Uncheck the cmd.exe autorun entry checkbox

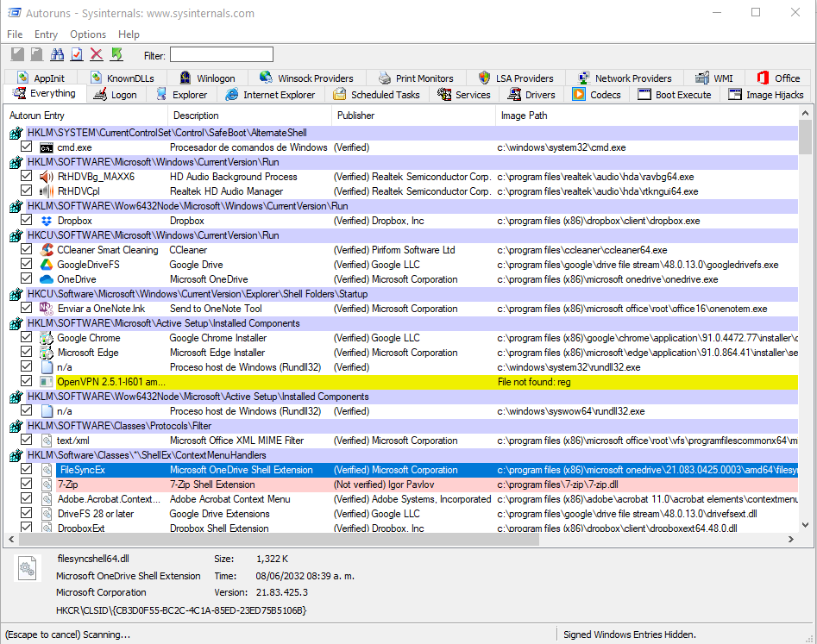(x=27, y=147)
